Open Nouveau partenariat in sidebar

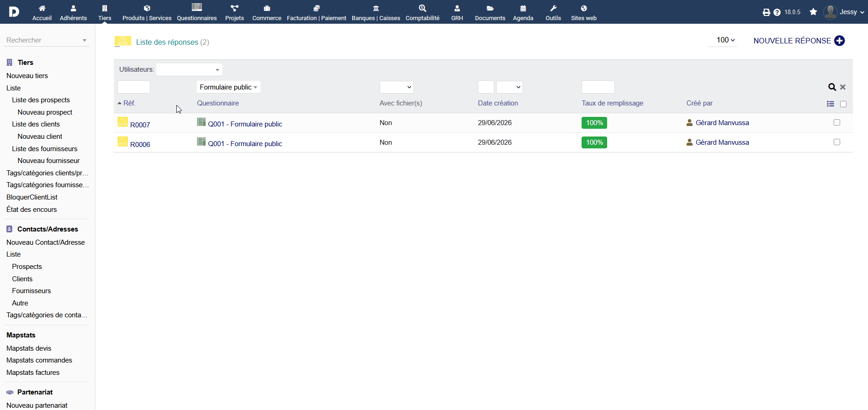pyautogui.click(x=37, y=405)
